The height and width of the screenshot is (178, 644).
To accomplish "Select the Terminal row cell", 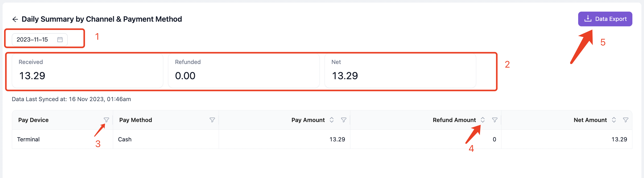I will 62,139.
